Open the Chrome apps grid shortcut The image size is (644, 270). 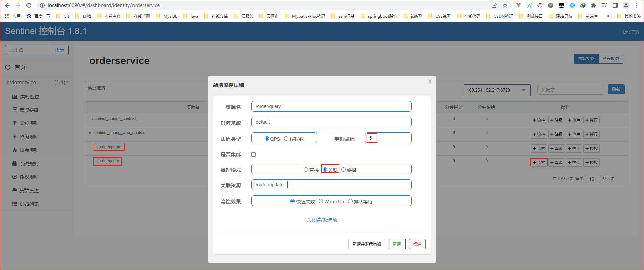tap(12, 16)
